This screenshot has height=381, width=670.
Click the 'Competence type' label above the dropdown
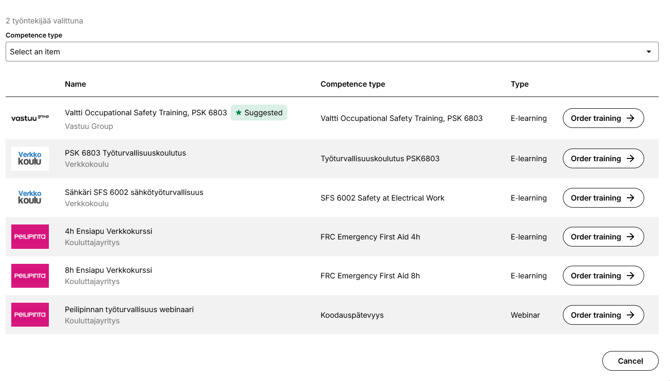(x=34, y=35)
